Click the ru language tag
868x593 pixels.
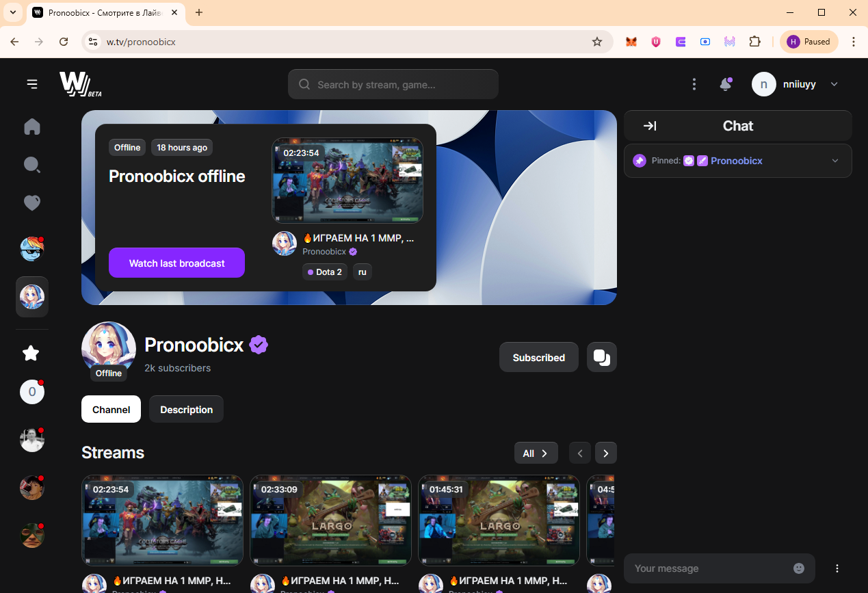click(x=362, y=272)
